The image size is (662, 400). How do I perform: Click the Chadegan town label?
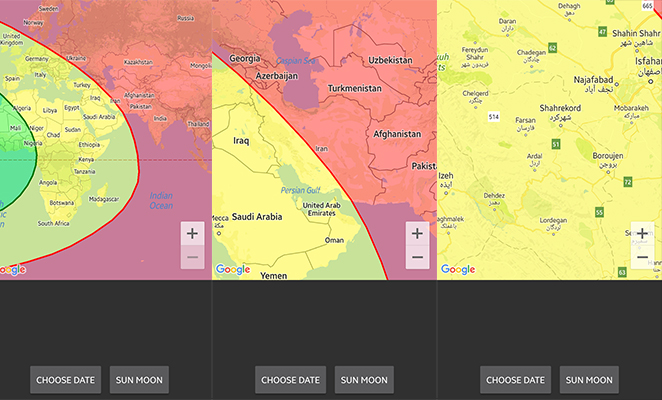[531, 56]
